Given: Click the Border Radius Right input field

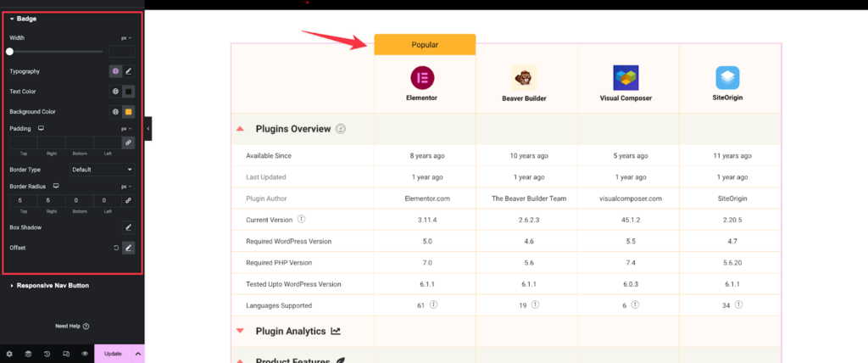Looking at the screenshot, I should [x=52, y=201].
